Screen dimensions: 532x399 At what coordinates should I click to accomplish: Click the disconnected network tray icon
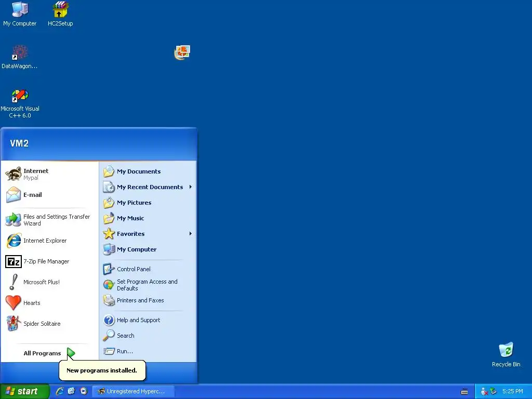coord(484,392)
